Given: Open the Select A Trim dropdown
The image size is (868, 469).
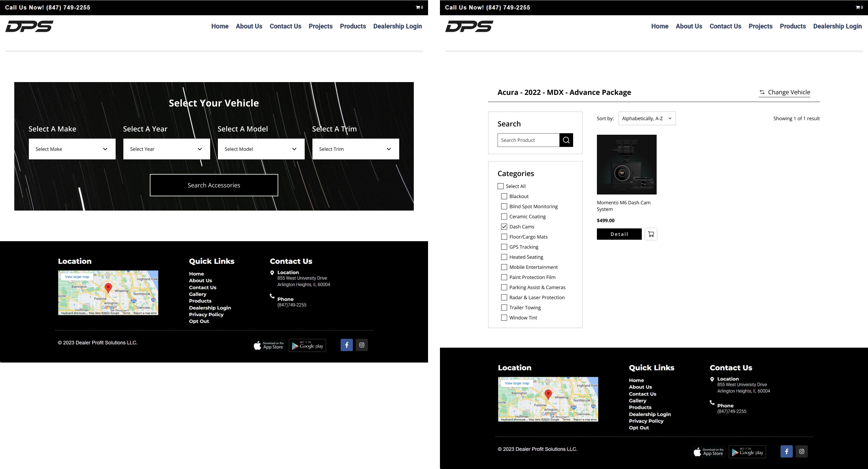Looking at the screenshot, I should point(355,149).
